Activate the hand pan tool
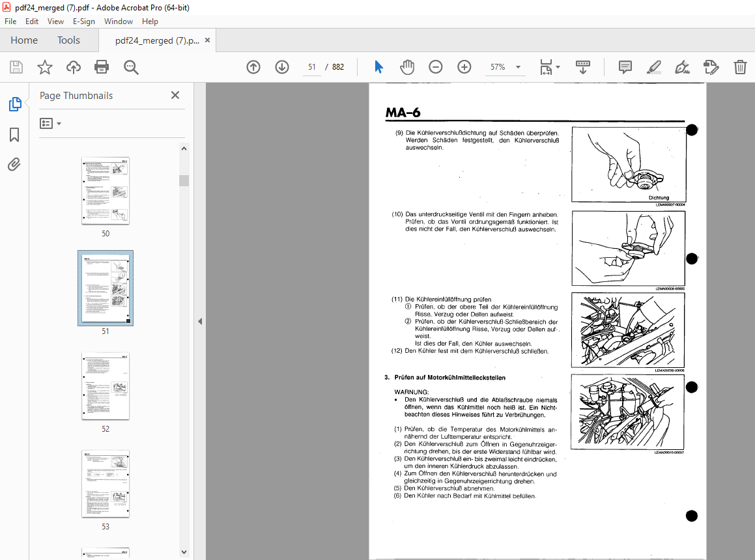The height and width of the screenshot is (560, 755). (x=407, y=67)
